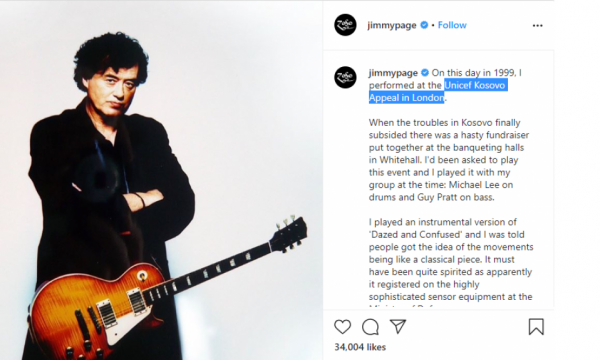Follow the jimmypage account
The height and width of the screenshot is (360, 600).
coord(452,25)
